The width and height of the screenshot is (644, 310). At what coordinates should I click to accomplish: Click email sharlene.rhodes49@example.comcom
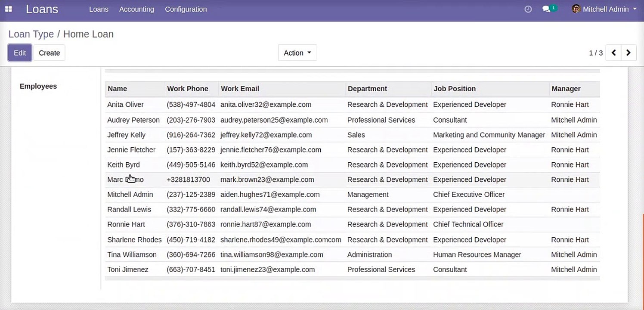281,239
